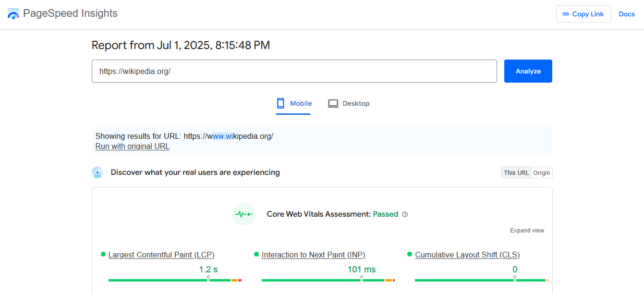Click the report date heading
The height and width of the screenshot is (294, 644).
(x=181, y=46)
